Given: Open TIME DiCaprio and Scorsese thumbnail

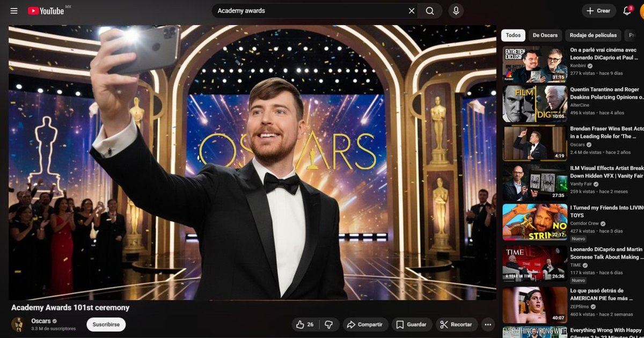Looking at the screenshot, I should pos(535,263).
